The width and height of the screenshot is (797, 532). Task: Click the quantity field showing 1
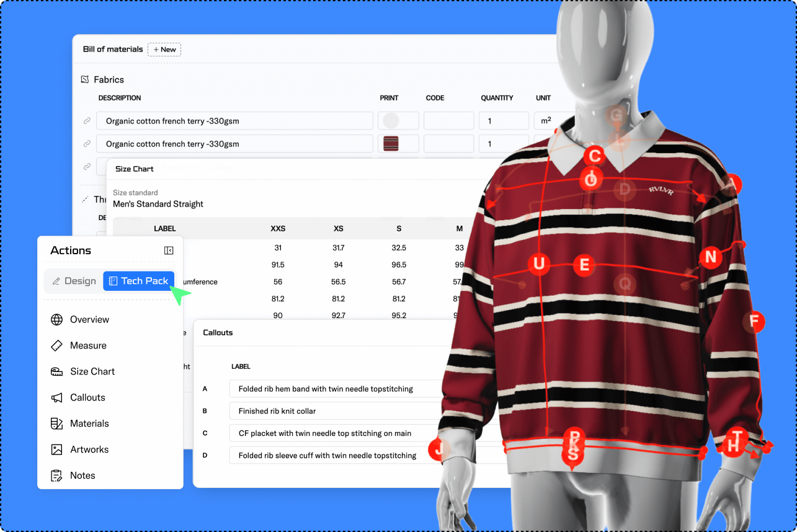click(x=504, y=120)
